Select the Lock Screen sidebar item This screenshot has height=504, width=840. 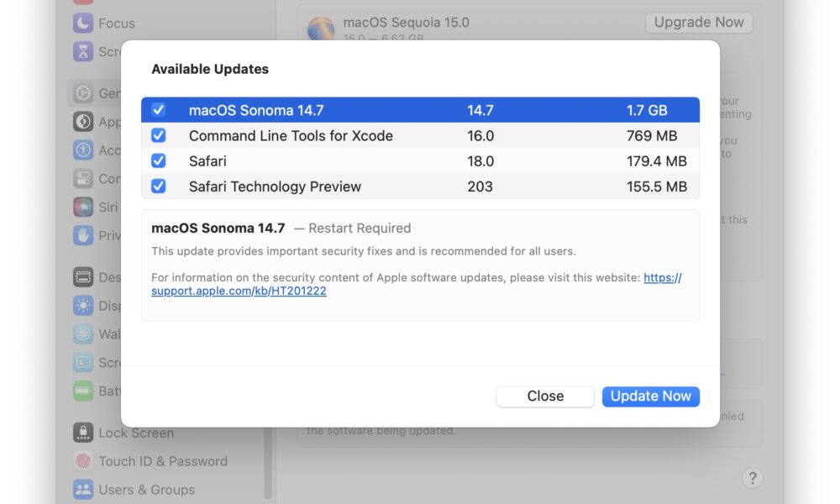136,433
